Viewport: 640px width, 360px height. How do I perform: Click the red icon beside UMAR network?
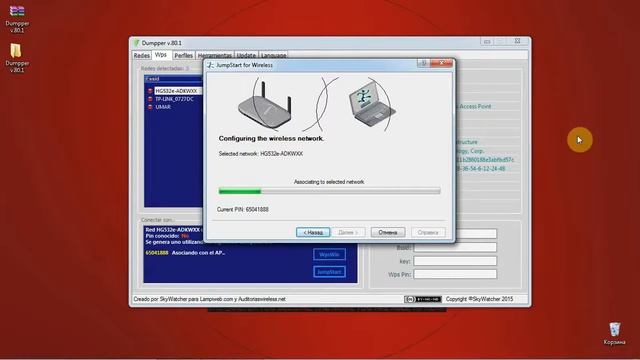[x=150, y=107]
